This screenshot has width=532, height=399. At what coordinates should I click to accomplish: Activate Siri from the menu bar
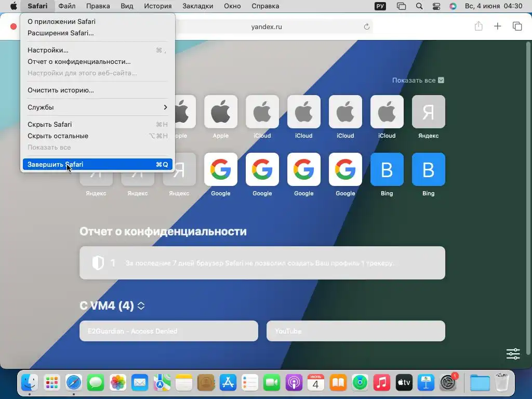tap(453, 6)
